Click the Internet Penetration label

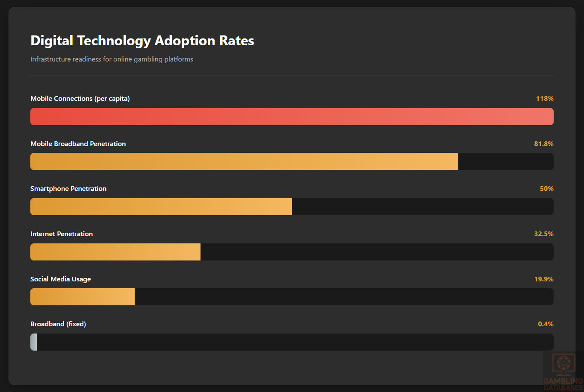point(62,234)
